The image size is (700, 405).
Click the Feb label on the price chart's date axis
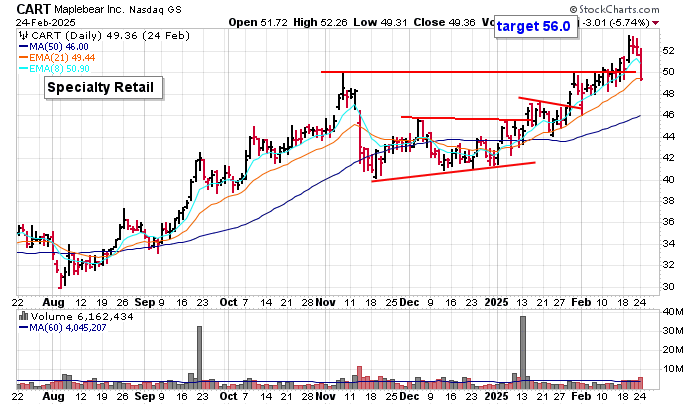tap(581, 302)
